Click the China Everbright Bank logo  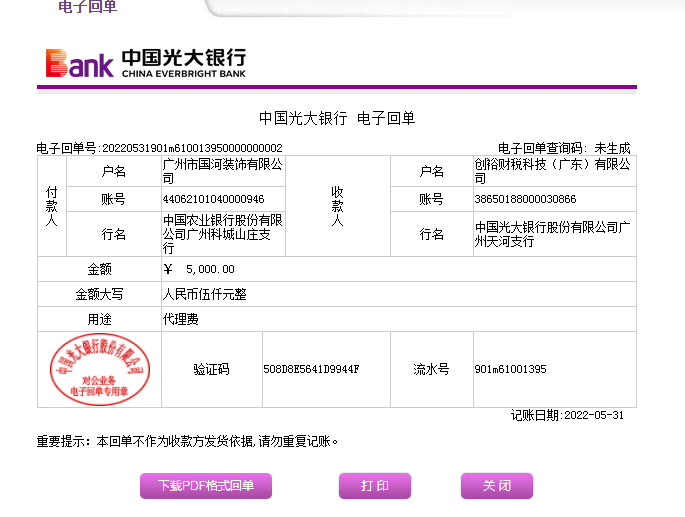[145, 62]
